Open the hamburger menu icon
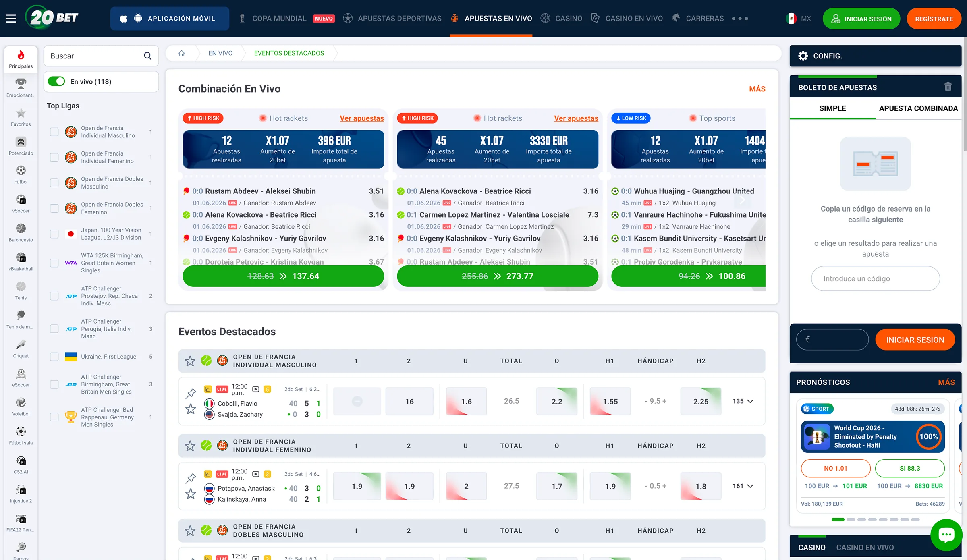This screenshot has width=967, height=560. (11, 19)
